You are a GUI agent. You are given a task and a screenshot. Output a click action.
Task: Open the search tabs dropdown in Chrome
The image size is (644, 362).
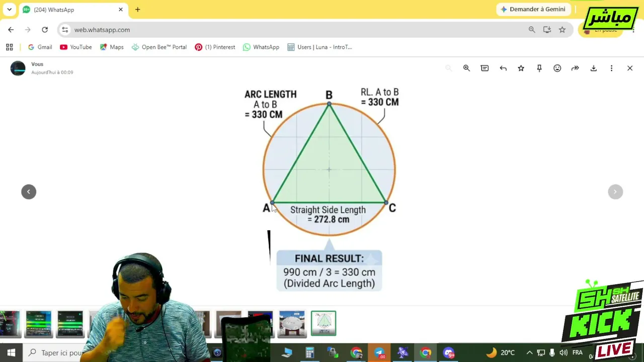pos(9,10)
